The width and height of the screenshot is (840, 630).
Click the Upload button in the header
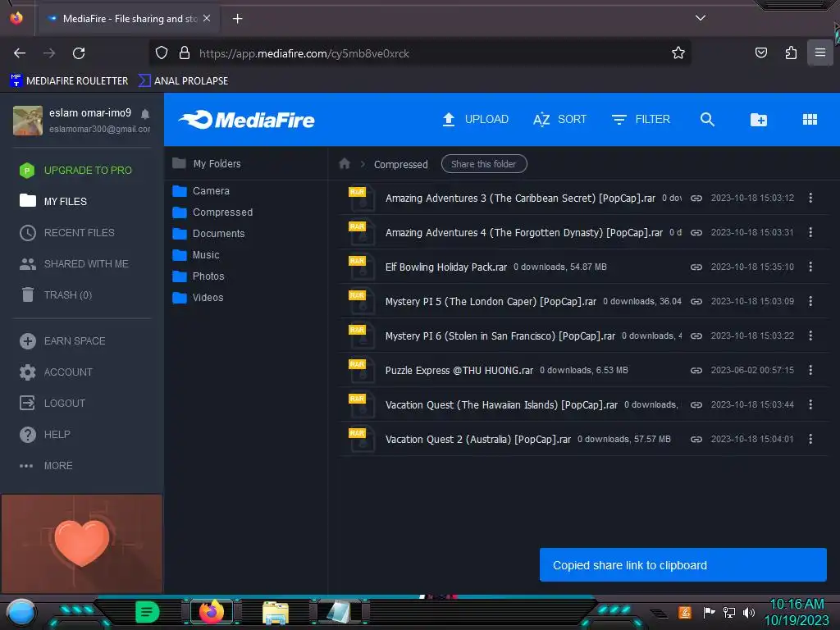(x=475, y=120)
